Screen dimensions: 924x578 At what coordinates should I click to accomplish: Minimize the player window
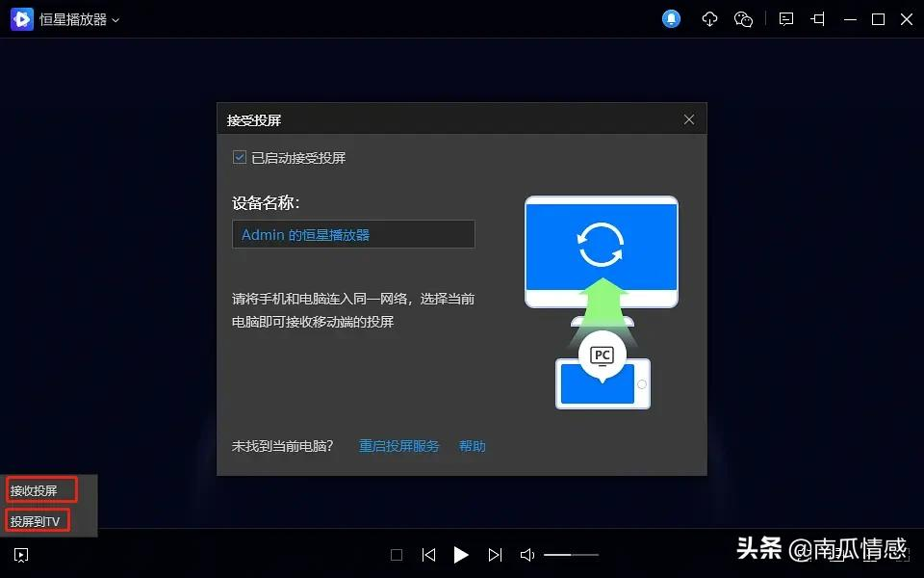tap(850, 19)
